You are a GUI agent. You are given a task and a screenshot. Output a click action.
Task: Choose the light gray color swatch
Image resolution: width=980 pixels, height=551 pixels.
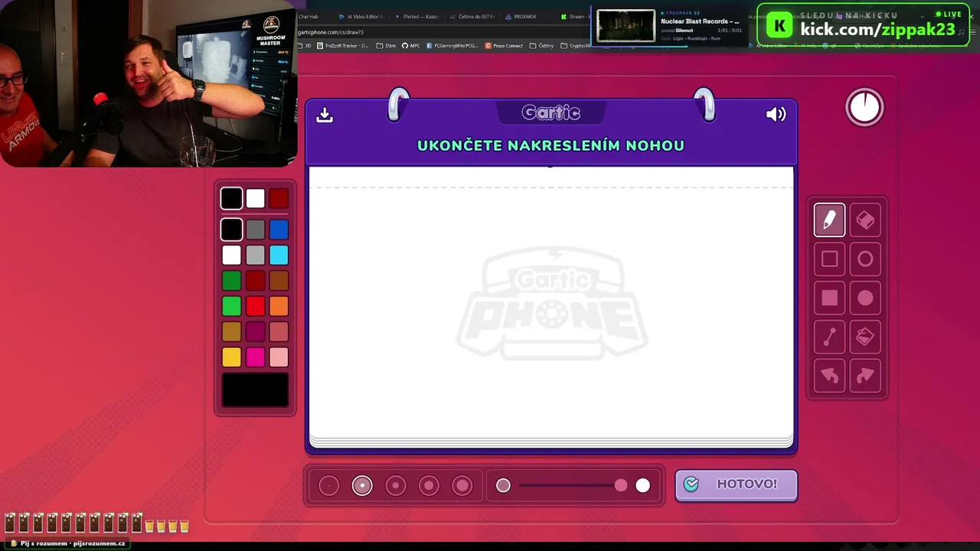pos(255,255)
